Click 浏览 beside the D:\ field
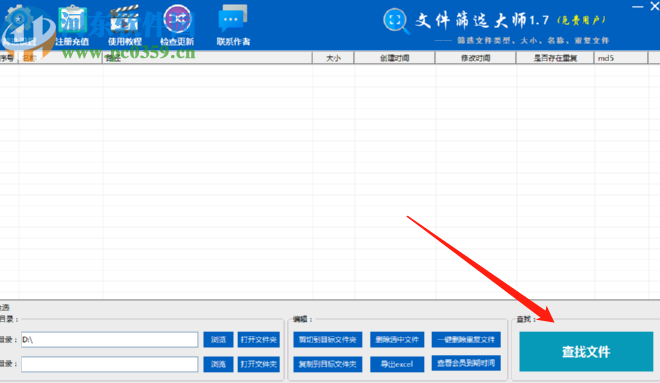 pyautogui.click(x=218, y=340)
